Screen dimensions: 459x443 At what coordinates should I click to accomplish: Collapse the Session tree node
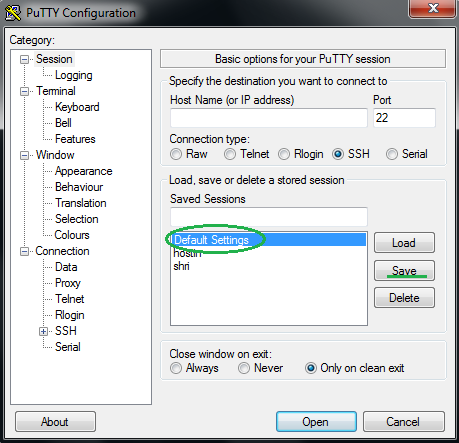24,60
